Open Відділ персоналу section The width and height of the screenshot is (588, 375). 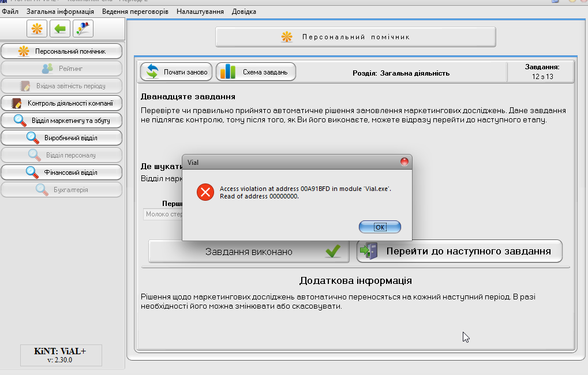[x=62, y=155]
